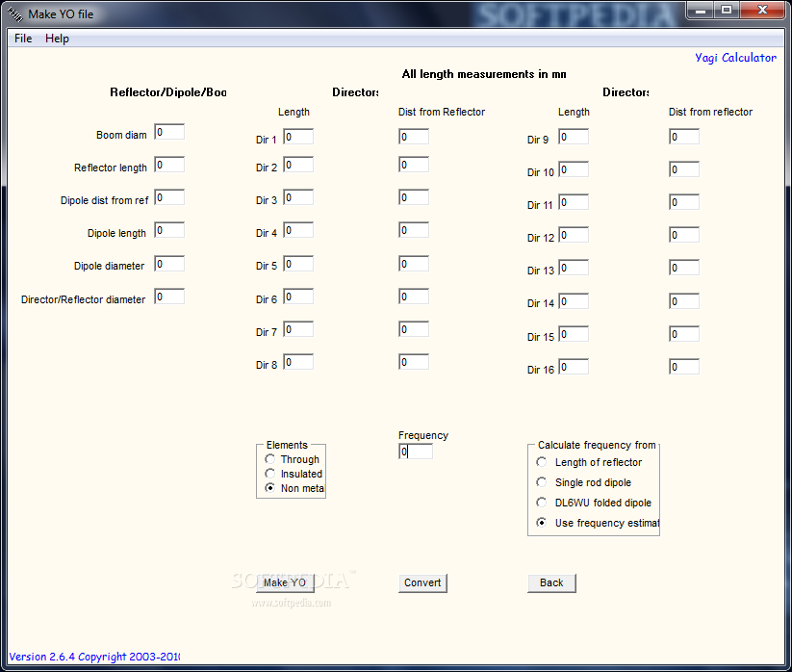Screen dimensions: 792x672
Task: Focus Dir 16 dist from reflector field
Action: pos(684,367)
